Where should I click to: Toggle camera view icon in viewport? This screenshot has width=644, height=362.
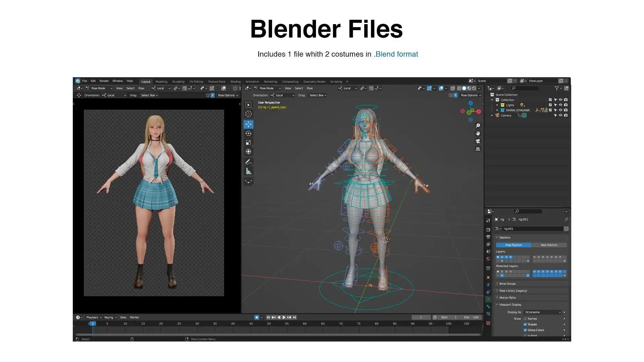(x=478, y=141)
